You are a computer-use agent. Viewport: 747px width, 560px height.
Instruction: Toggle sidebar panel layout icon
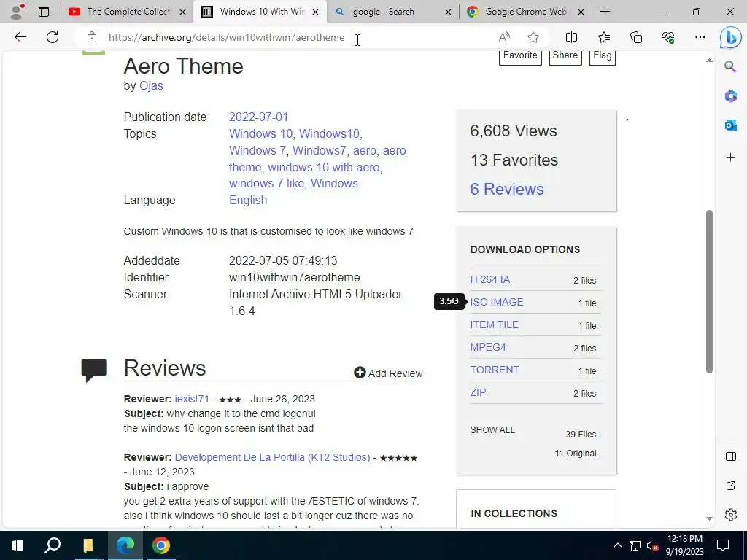pos(730,456)
